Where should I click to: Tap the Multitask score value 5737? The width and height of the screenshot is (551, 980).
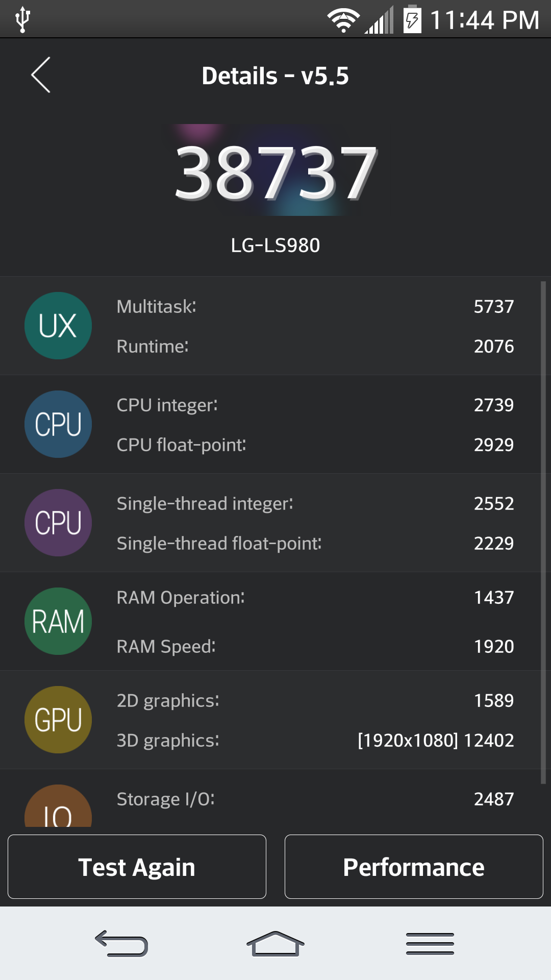pyautogui.click(x=494, y=306)
